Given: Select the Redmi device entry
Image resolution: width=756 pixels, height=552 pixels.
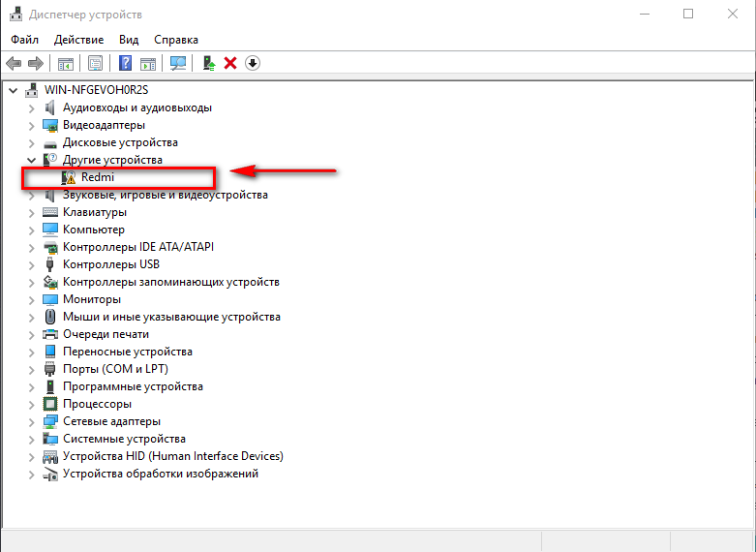Looking at the screenshot, I should [x=98, y=177].
